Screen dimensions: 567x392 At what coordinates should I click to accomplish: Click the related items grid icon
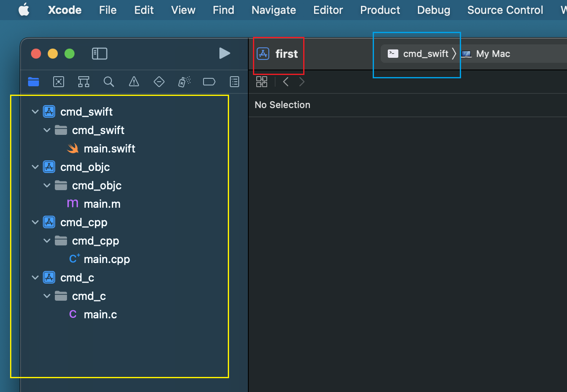click(x=262, y=82)
